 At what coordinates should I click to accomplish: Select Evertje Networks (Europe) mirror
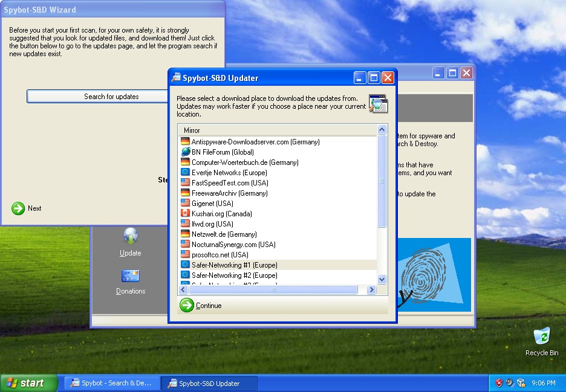click(278, 172)
